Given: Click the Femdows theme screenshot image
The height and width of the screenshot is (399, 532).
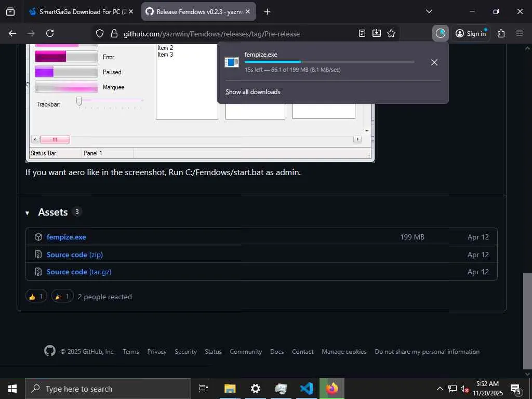Looking at the screenshot, I should pos(200,103).
